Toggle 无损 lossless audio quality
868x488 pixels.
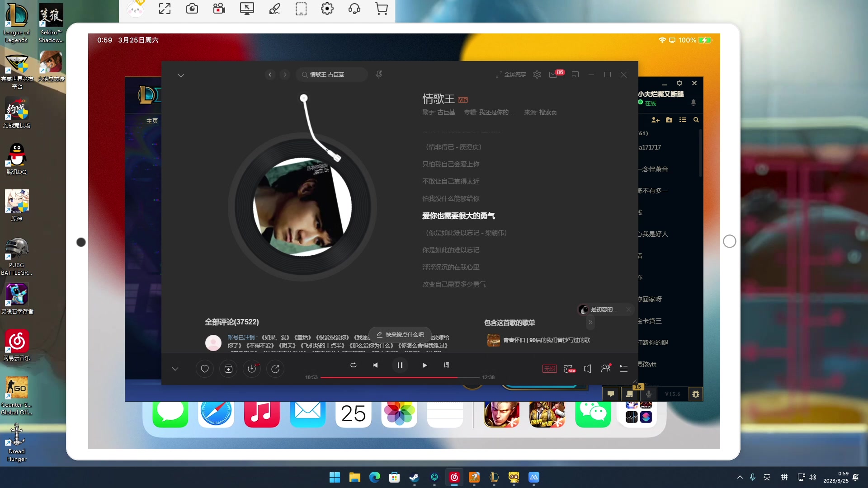[x=550, y=369]
